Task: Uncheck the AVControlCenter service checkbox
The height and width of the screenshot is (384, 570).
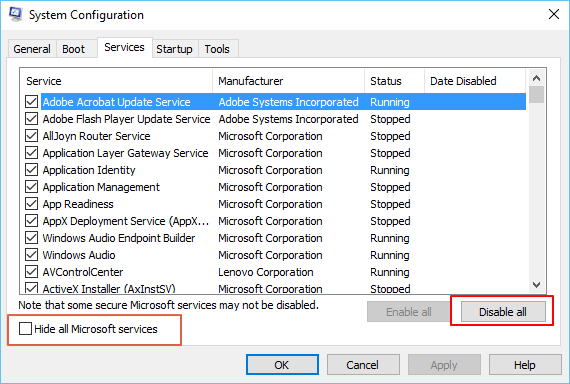Action: pyautogui.click(x=32, y=272)
